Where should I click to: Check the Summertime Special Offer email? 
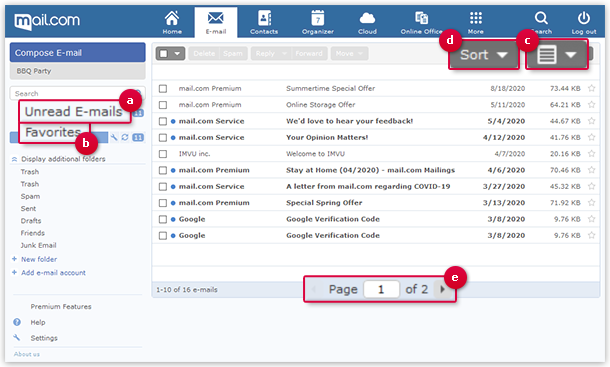pos(163,89)
